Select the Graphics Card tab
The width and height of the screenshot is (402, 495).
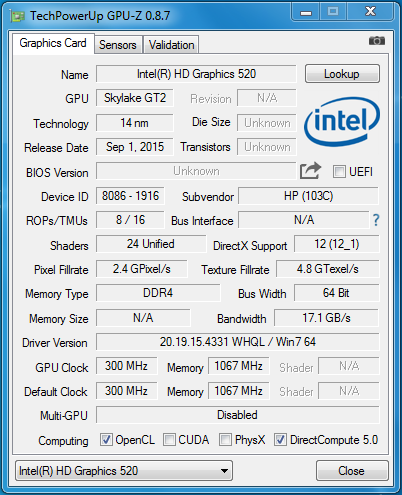coord(53,43)
